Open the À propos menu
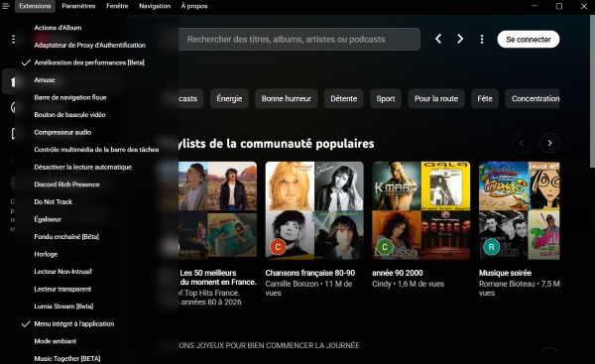Screen dimensions: 595x364 [194, 6]
